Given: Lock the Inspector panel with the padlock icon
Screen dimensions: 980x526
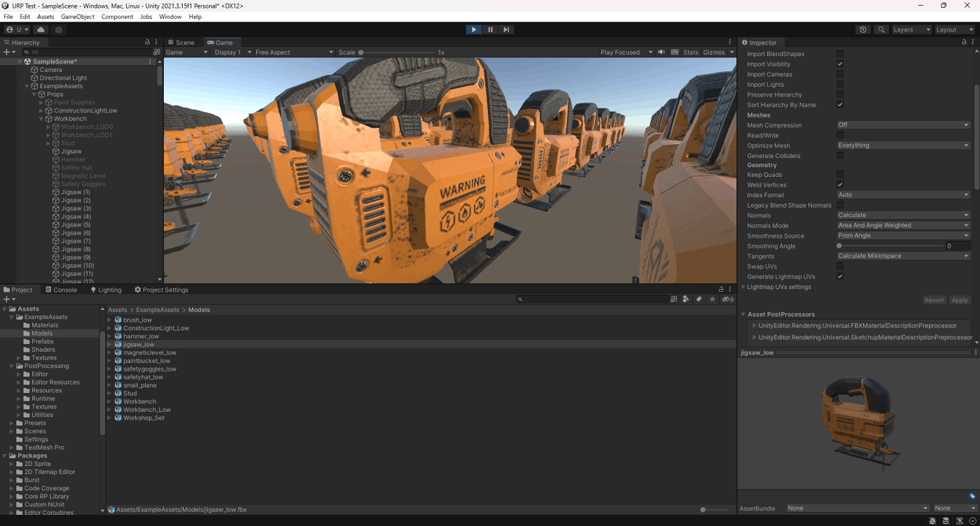Looking at the screenshot, I should [964, 43].
